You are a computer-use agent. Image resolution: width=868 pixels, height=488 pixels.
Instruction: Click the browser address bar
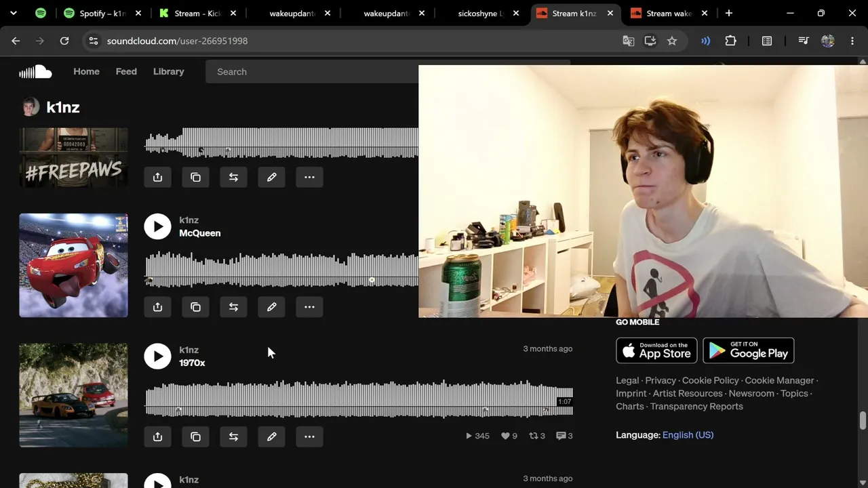(353, 41)
